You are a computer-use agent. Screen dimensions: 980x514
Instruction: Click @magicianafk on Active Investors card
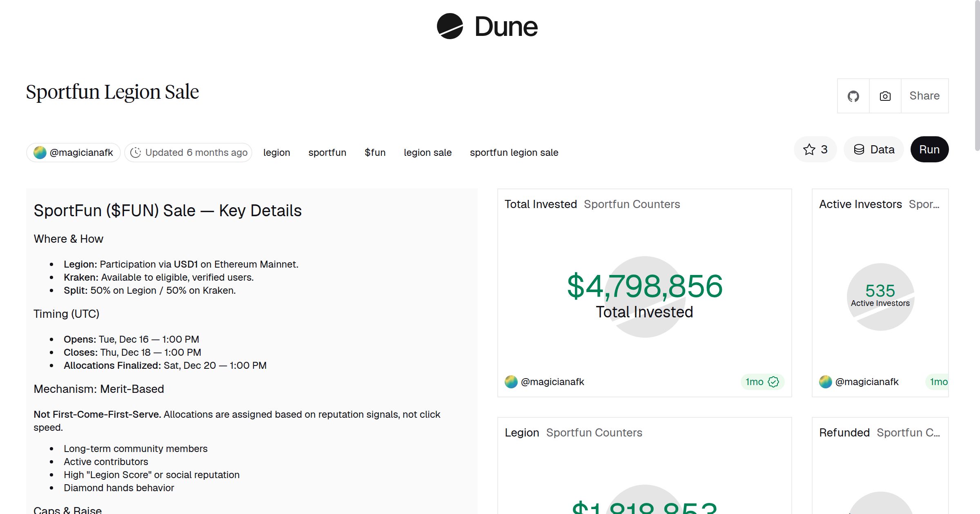click(867, 382)
